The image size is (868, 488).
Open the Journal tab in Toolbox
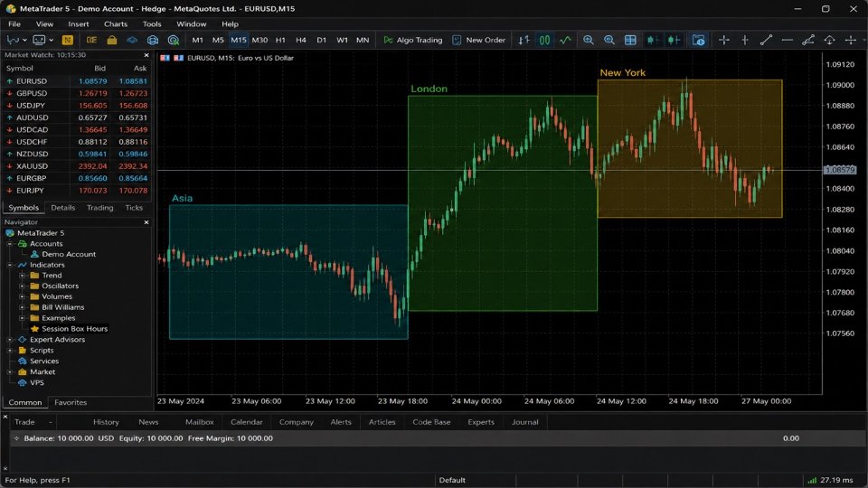coord(524,422)
